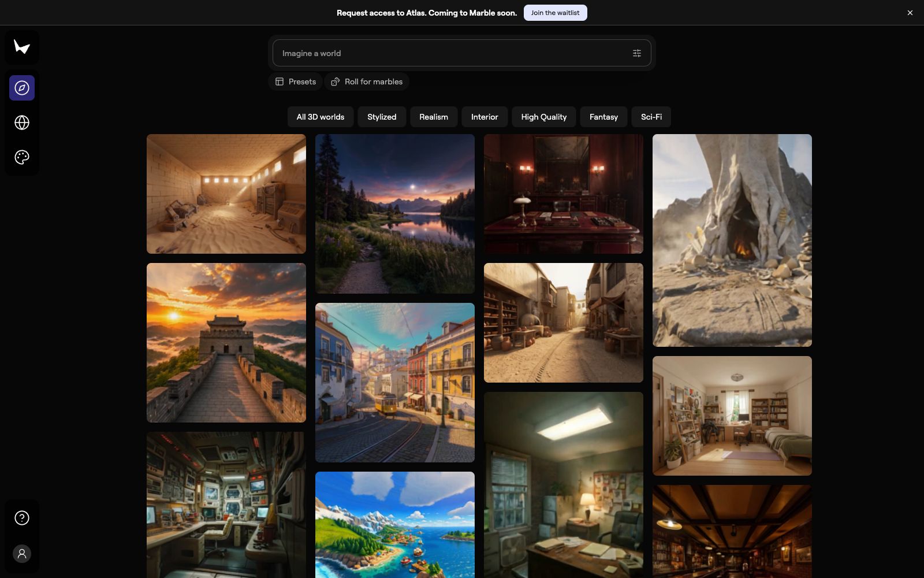
Task: Open the dark red office desk world
Action: click(564, 194)
